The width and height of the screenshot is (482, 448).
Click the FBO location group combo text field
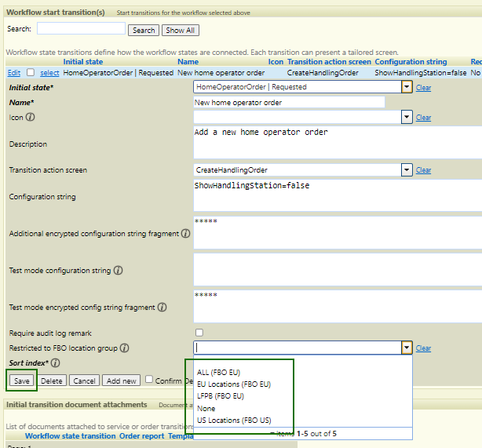coord(298,348)
